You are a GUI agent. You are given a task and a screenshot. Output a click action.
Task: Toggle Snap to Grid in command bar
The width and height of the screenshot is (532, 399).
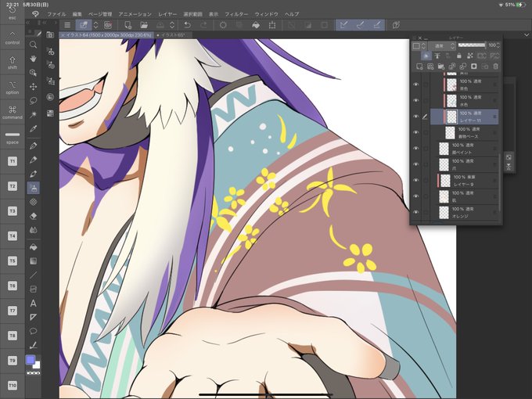(x=376, y=25)
